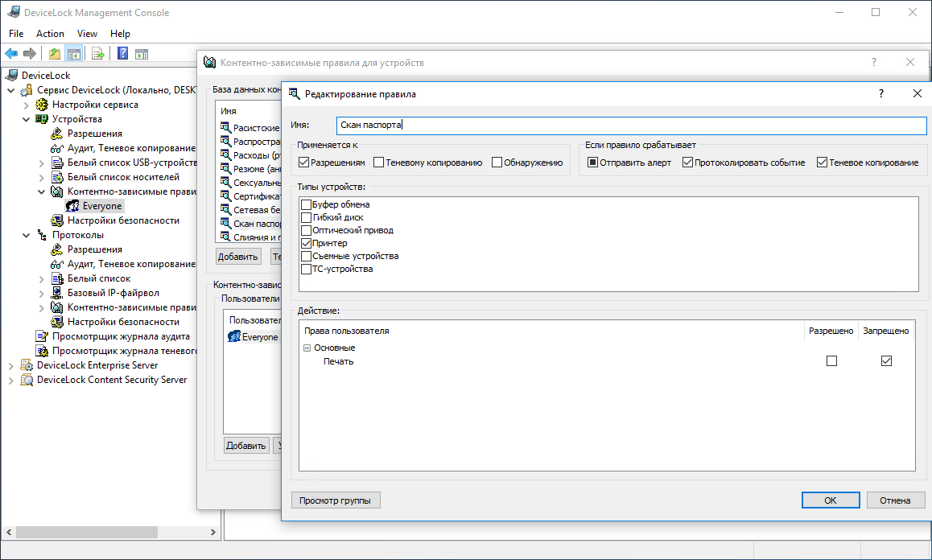This screenshot has width=932, height=560.
Task: Click the Базовый IP-файрвол icon
Action: coord(57,293)
